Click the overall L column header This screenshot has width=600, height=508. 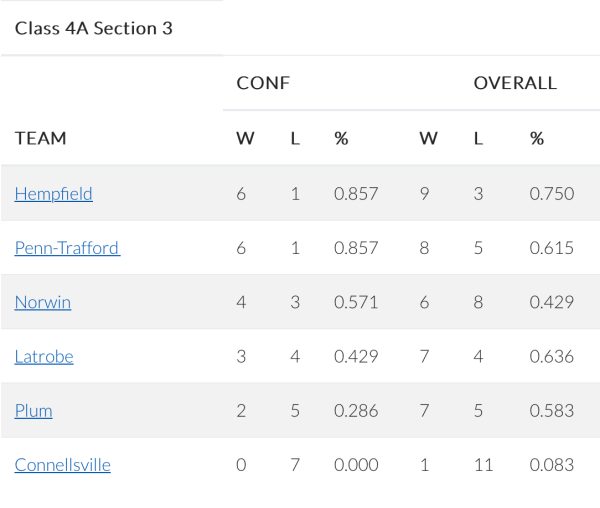478,139
